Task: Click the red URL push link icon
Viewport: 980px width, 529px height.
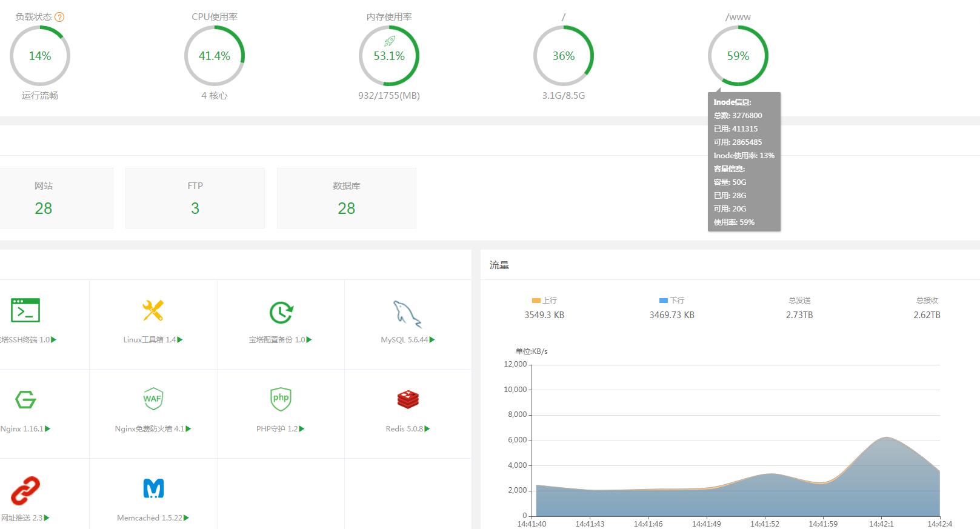Action: point(25,490)
